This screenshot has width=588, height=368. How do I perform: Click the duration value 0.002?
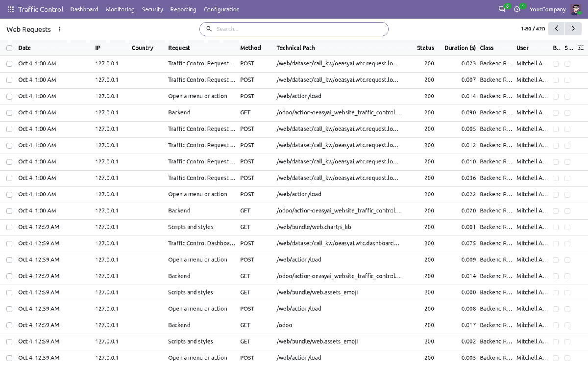click(x=468, y=342)
